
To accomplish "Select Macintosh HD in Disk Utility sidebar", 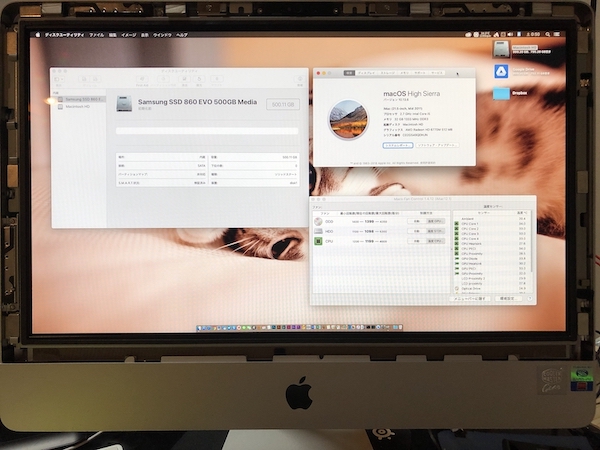I will [x=79, y=106].
